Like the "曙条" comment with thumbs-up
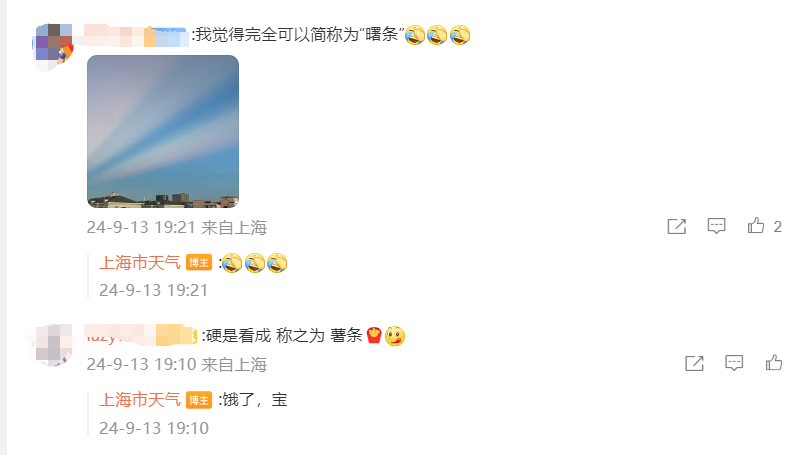Image resolution: width=806 pixels, height=455 pixels. tap(756, 226)
